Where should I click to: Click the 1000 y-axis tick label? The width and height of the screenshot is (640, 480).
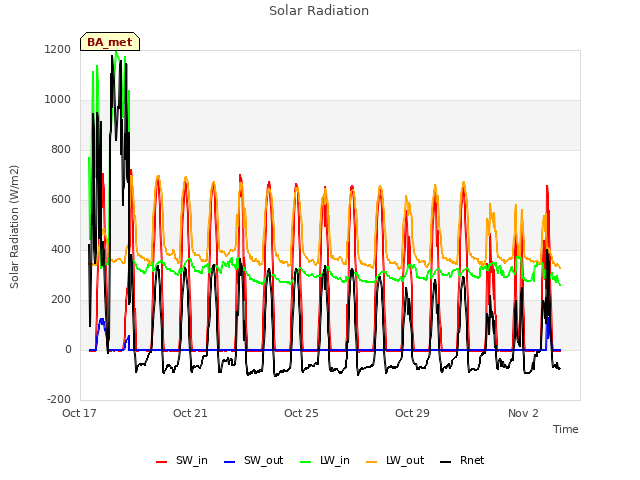pos(58,100)
